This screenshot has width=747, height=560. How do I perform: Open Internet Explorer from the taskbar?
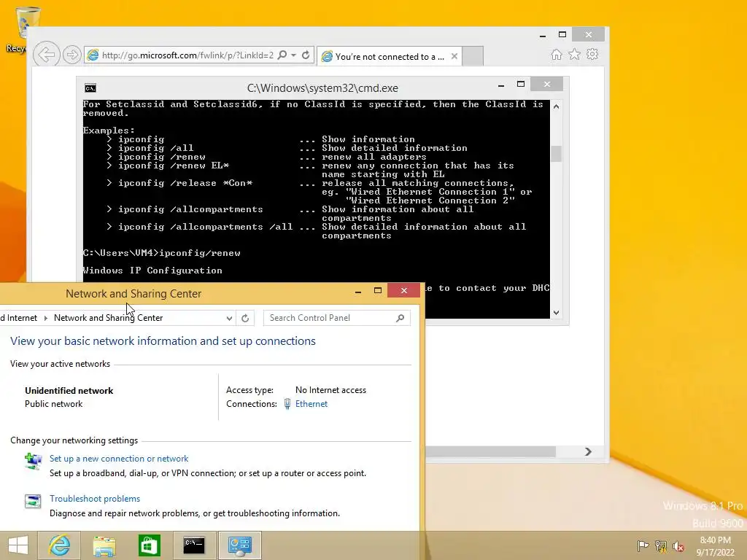[59, 545]
